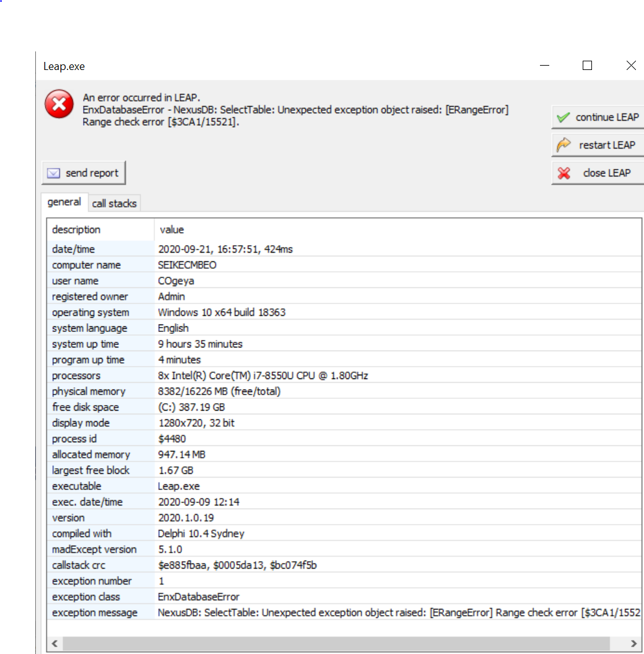Click the 'exception message' description label
The width and height of the screenshot is (644, 654).
click(95, 613)
